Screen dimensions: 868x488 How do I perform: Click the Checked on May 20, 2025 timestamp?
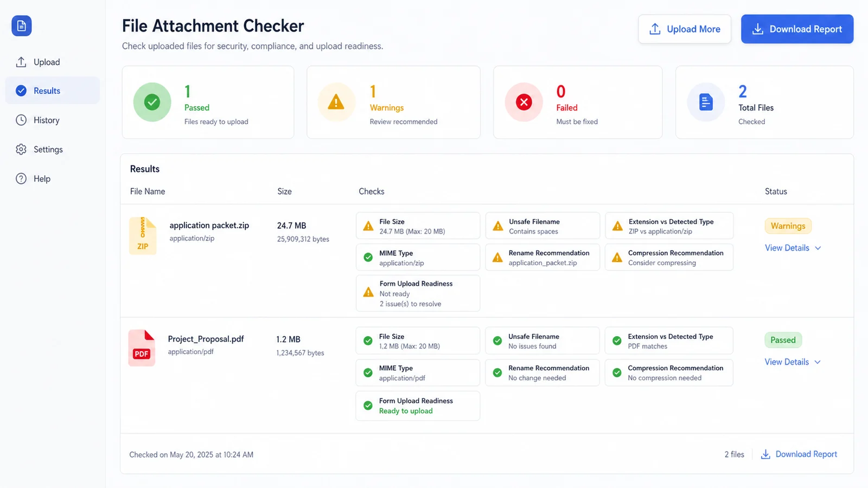pos(192,455)
